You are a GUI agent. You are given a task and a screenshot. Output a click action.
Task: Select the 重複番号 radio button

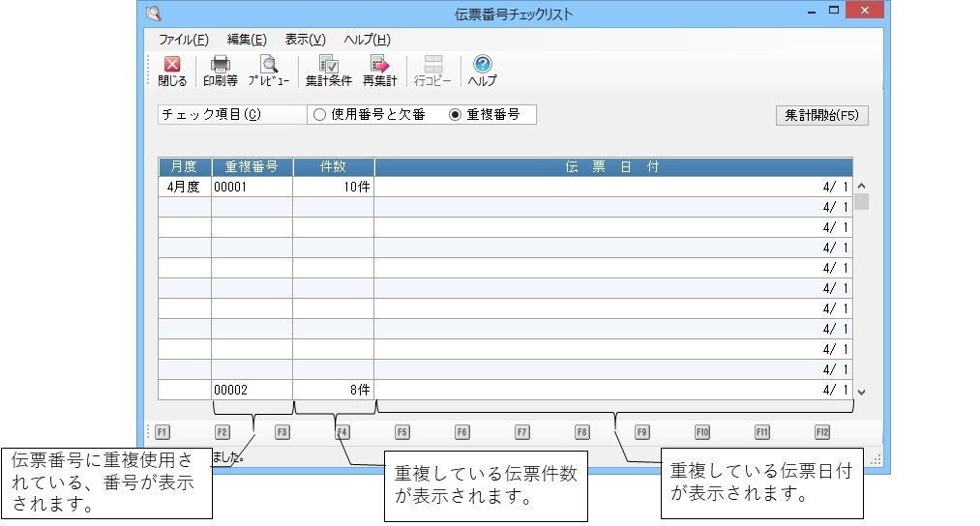(x=456, y=114)
